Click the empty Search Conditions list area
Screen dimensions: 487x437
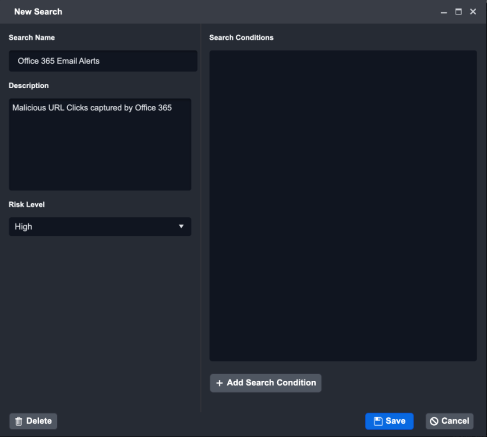[x=343, y=206]
